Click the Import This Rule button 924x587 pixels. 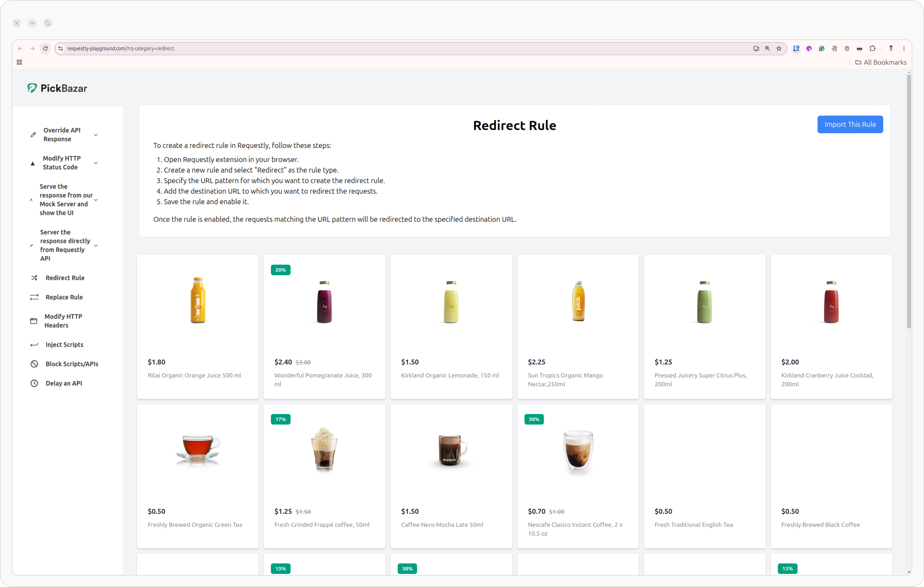[x=850, y=124]
